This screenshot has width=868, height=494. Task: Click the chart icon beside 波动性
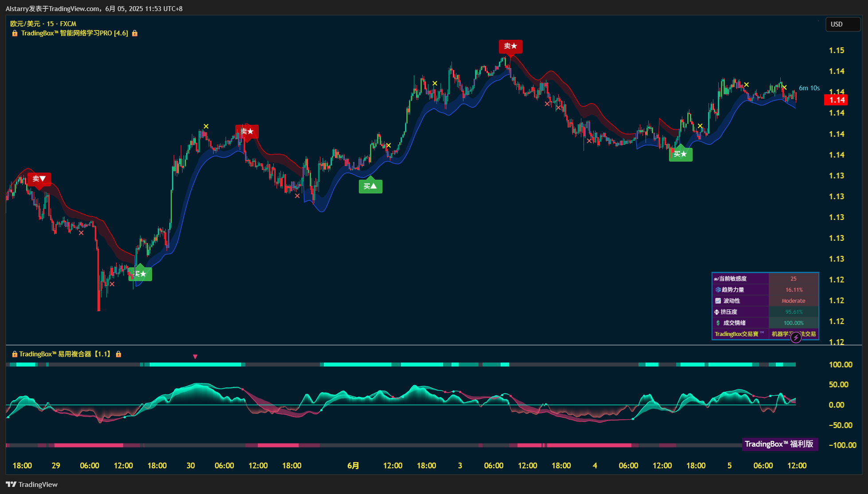point(718,301)
